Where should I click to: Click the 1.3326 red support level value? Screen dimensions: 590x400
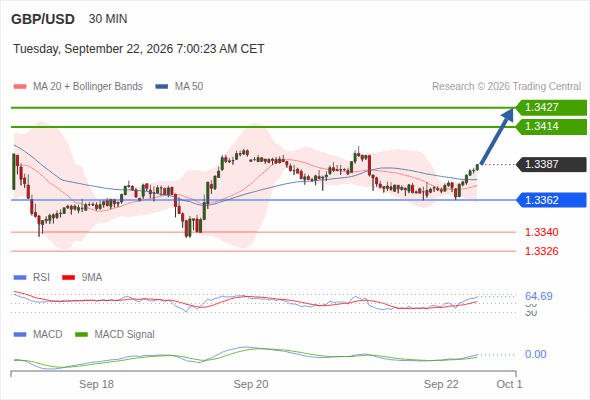pyautogui.click(x=541, y=251)
